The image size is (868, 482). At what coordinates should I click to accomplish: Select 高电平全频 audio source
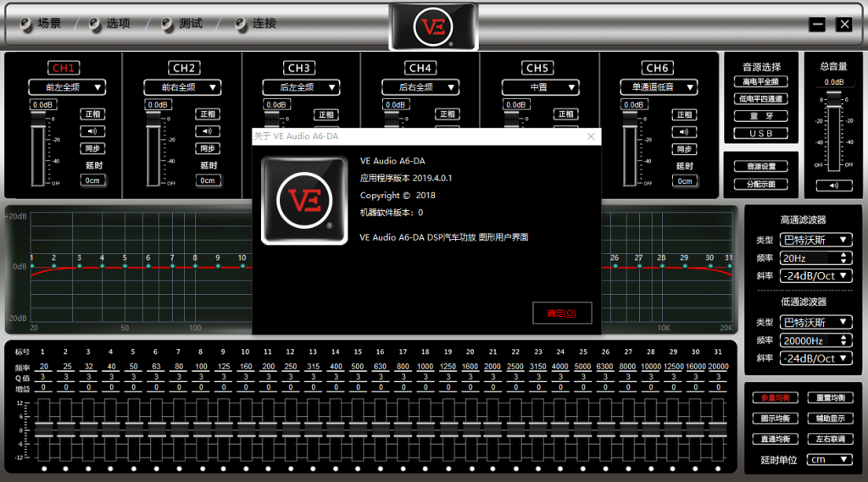760,81
